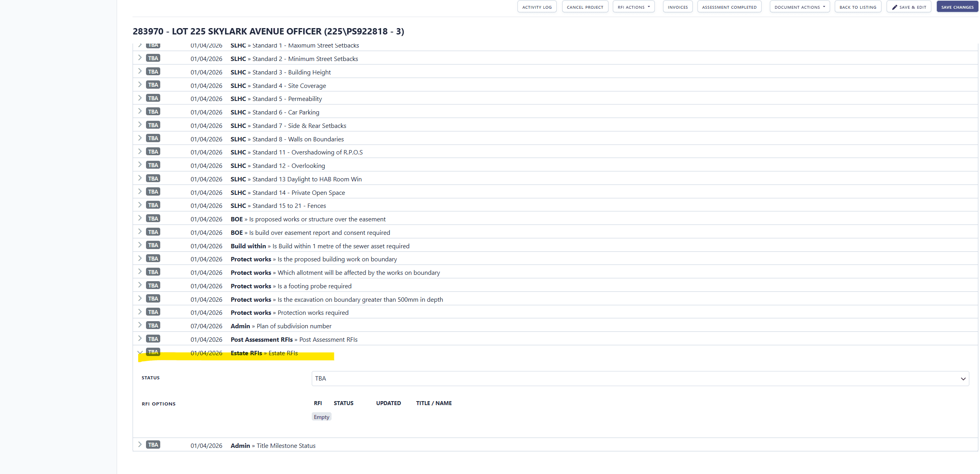
Task: Click TBA badge on Plan of subdivision number row
Action: coord(153,326)
